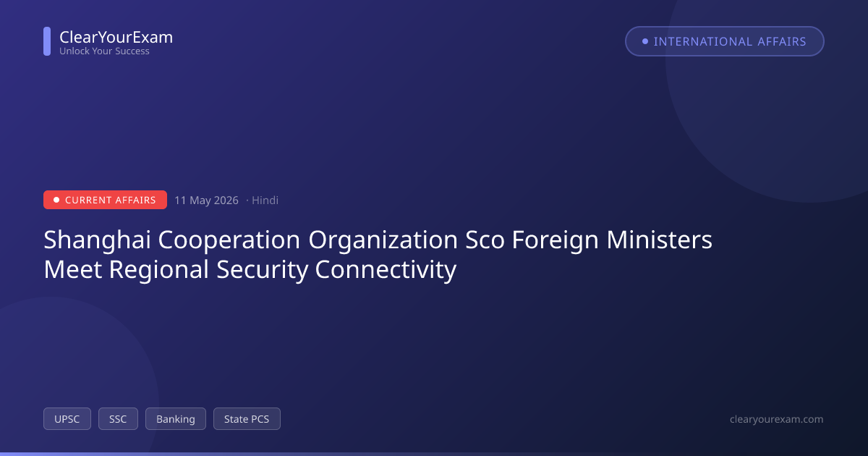
Task: Choose the State PCS tag
Action: point(247,419)
